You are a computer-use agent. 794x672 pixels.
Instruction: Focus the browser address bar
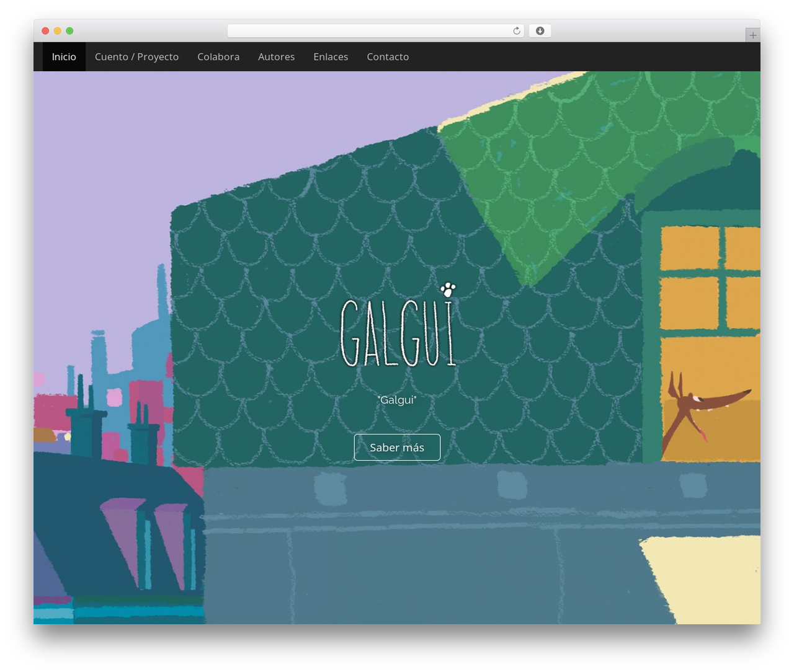click(x=376, y=31)
